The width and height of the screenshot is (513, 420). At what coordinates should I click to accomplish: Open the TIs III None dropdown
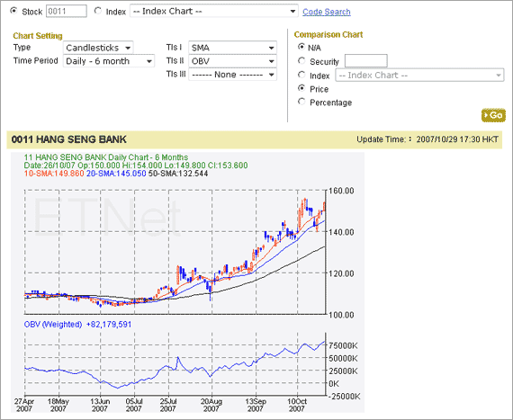pos(232,75)
